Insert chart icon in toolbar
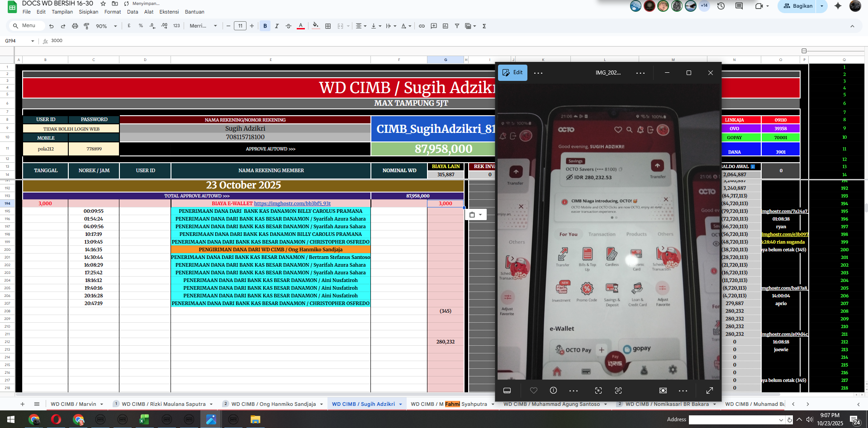Image resolution: width=868 pixels, height=428 pixels. (x=446, y=26)
